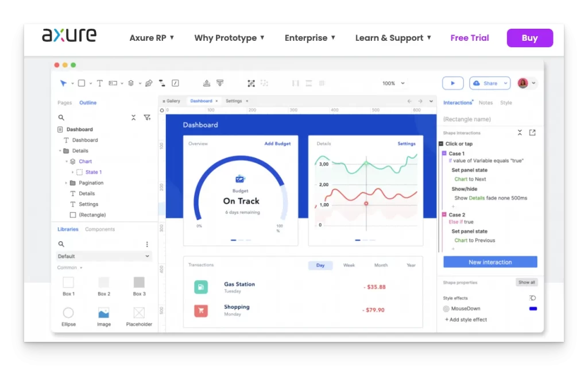The image size is (588, 366).
Task: Click Add style effect link
Action: coord(466,319)
